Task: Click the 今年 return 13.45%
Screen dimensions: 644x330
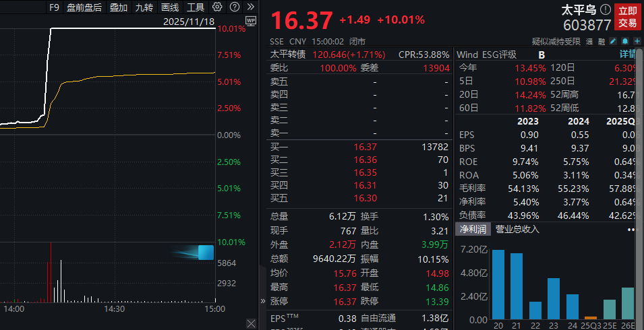Action: tap(531, 68)
